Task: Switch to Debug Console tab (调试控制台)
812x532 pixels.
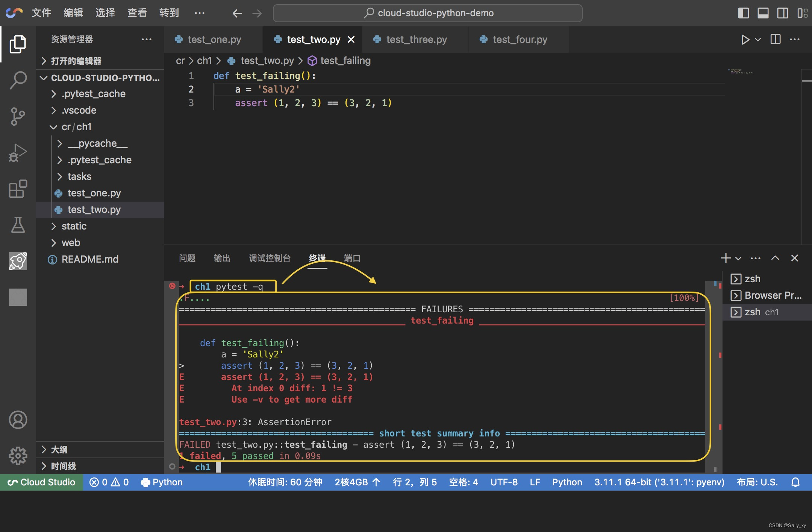Action: [x=270, y=258]
